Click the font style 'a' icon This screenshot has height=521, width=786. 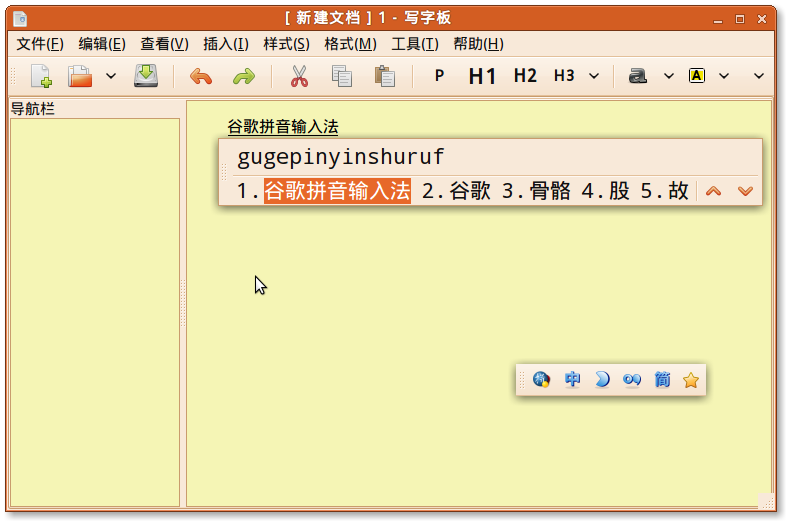pos(638,76)
